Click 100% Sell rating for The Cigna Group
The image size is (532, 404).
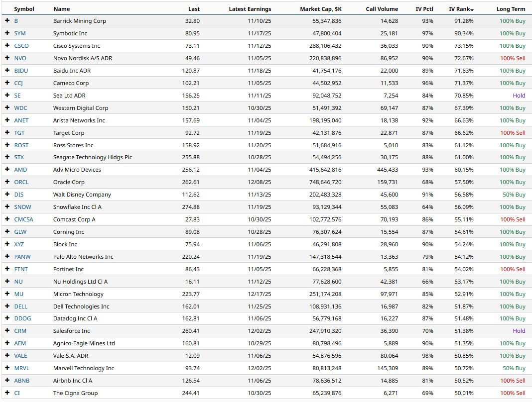513,393
